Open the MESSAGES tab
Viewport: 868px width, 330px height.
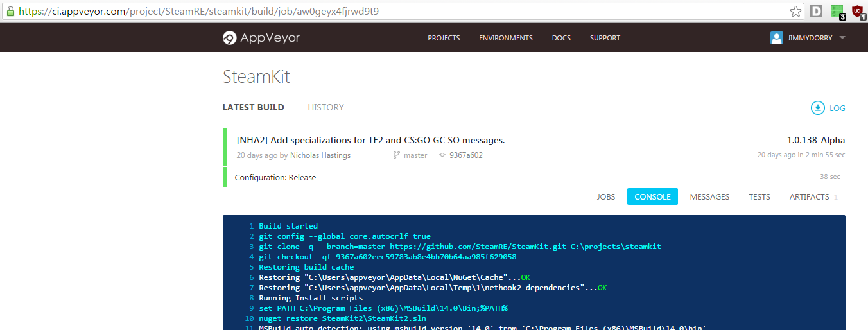(709, 196)
